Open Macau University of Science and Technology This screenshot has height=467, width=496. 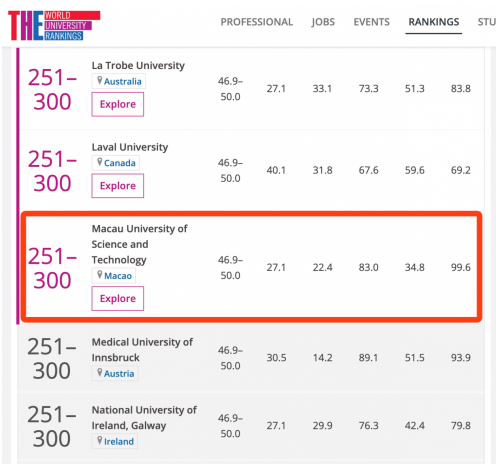(139, 244)
